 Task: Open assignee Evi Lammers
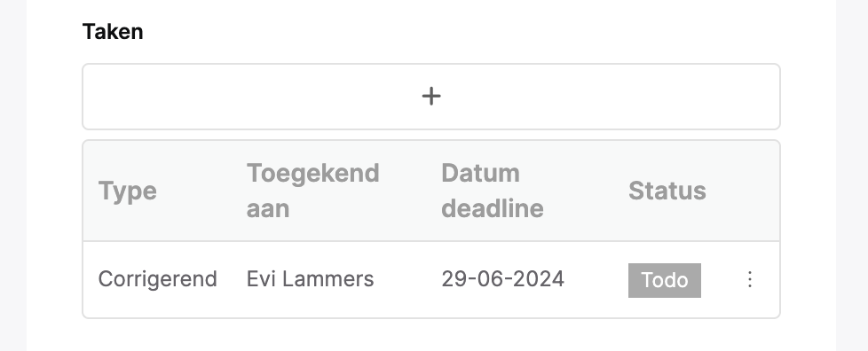[x=310, y=279]
